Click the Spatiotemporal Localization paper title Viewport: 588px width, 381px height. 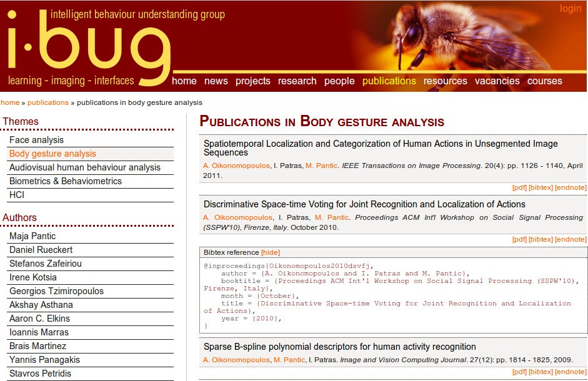coord(381,148)
